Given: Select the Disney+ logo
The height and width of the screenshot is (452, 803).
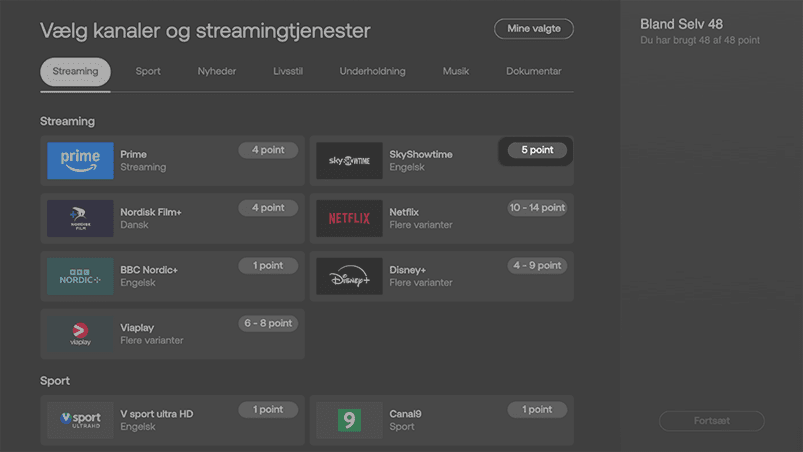Looking at the screenshot, I should pos(349,276).
